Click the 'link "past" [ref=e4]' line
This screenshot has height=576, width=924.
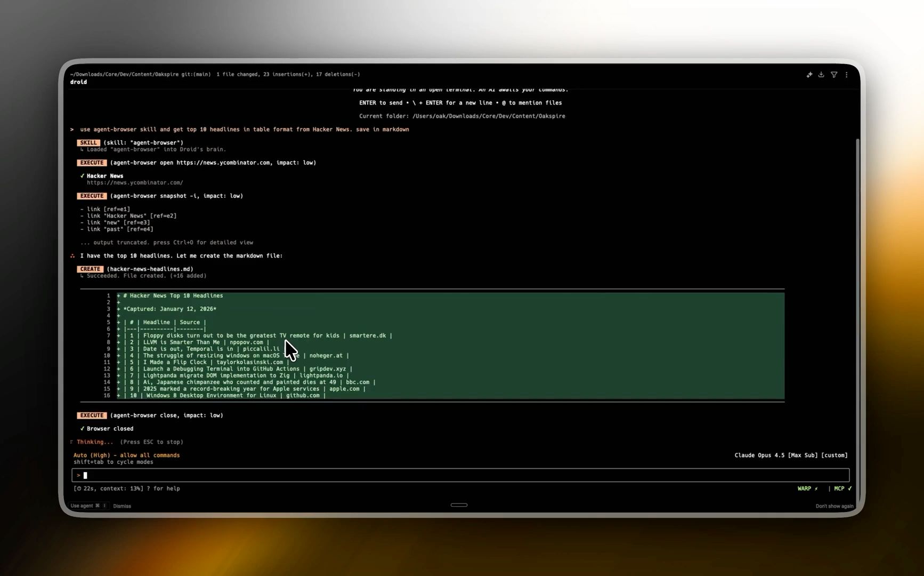point(117,229)
